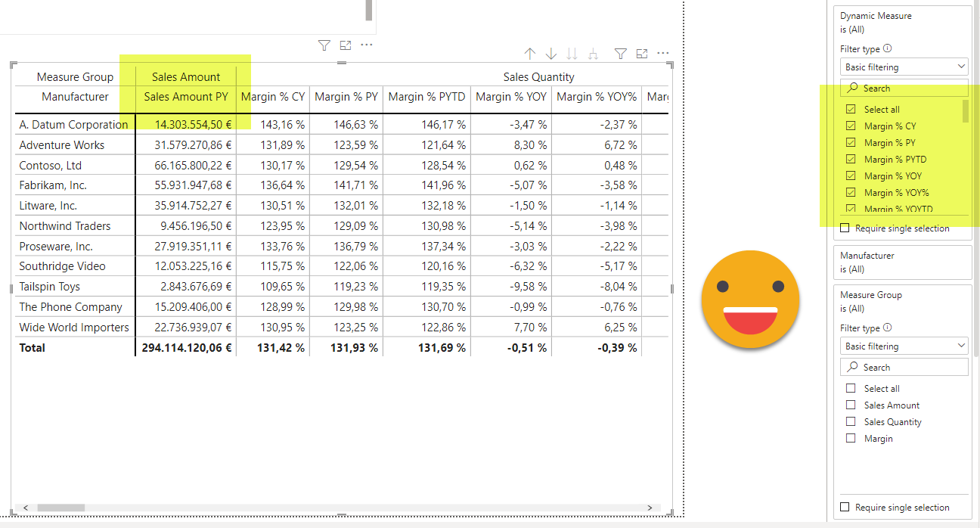This screenshot has width=980, height=528.
Task: Click the Margin % PYTD column header
Action: click(x=426, y=97)
